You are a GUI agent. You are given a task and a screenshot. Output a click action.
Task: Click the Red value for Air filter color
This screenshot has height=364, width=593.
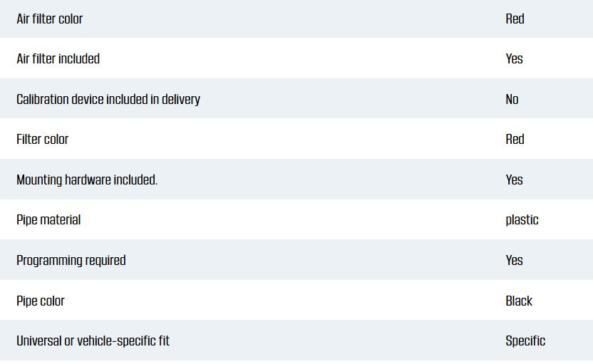[x=515, y=19]
